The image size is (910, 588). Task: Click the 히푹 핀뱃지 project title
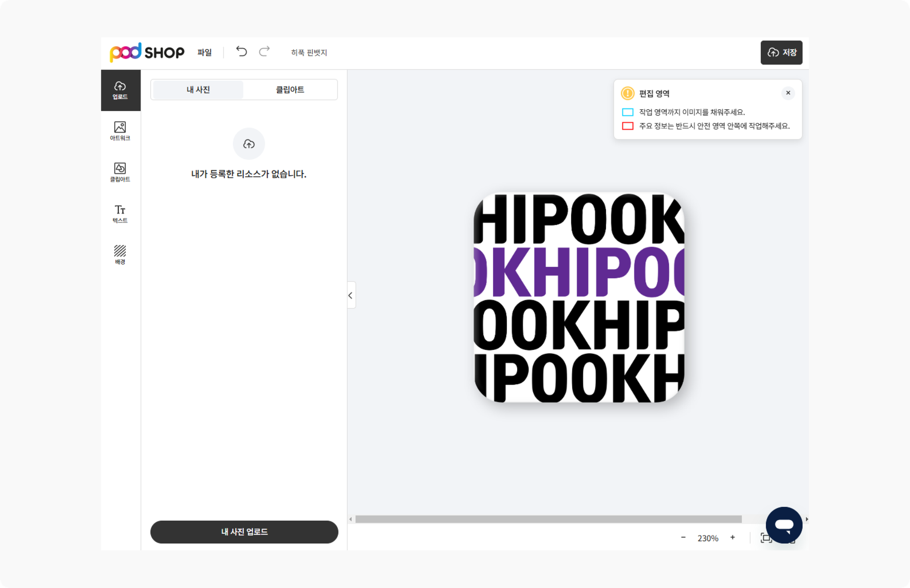[309, 52]
